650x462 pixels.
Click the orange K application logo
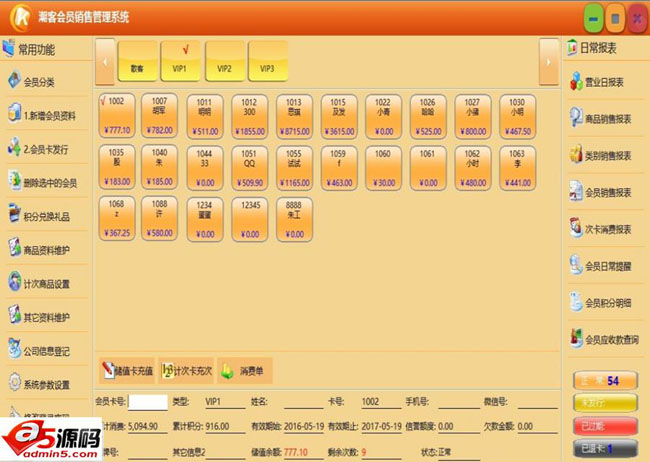[x=20, y=17]
